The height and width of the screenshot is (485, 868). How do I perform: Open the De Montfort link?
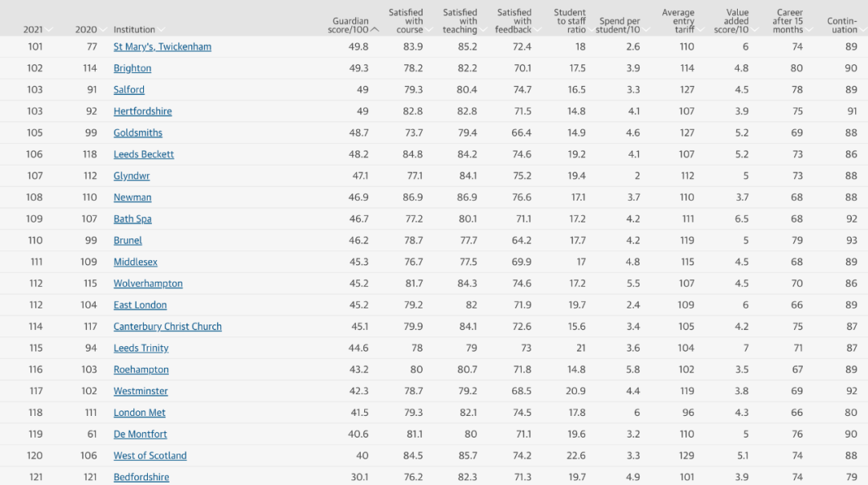(140, 434)
